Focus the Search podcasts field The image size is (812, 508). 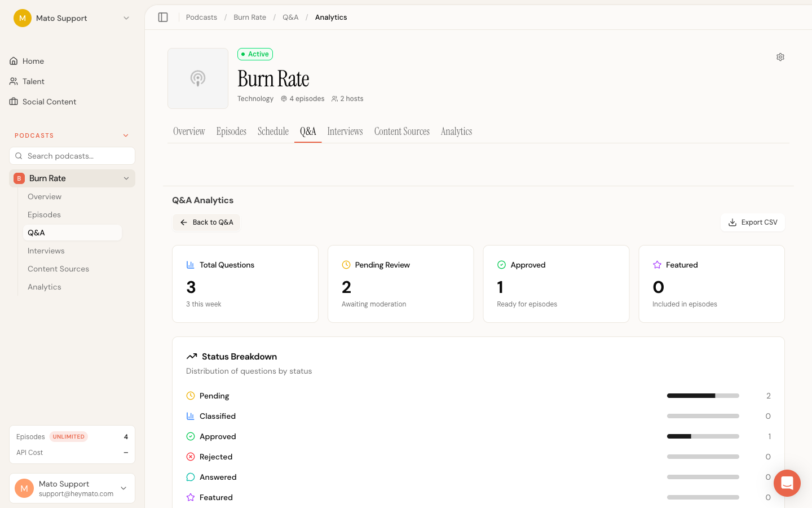coord(72,156)
